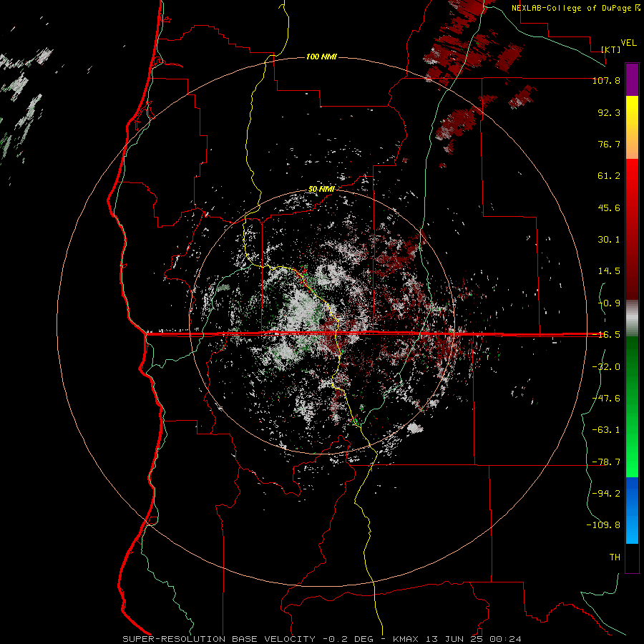Click the [KT] units label

coord(611,49)
